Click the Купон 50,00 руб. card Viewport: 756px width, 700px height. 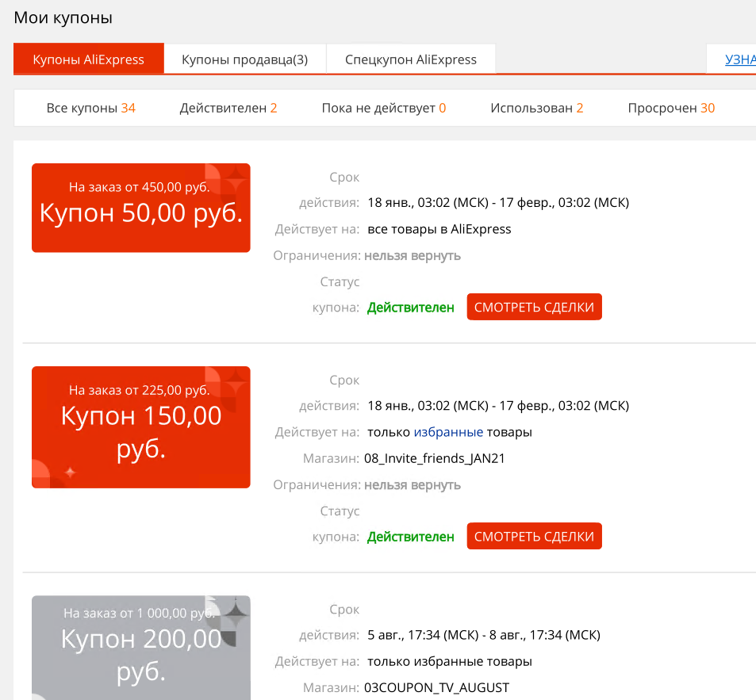tap(140, 208)
